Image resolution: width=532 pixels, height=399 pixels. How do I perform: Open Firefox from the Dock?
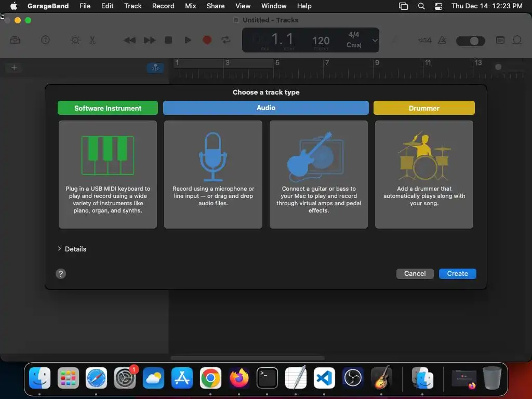click(239, 378)
